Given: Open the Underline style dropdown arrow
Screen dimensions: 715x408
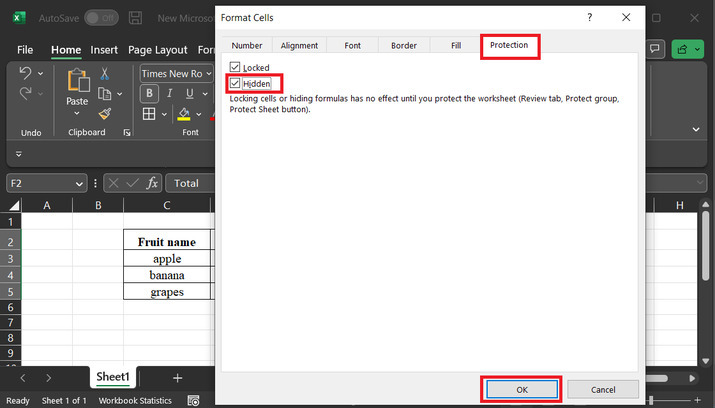Looking at the screenshot, I should pyautogui.click(x=205, y=94).
